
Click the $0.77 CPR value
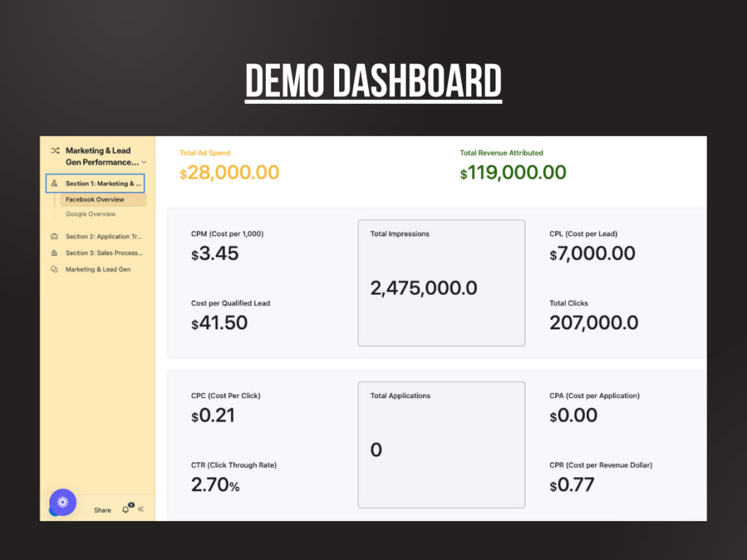(x=571, y=485)
